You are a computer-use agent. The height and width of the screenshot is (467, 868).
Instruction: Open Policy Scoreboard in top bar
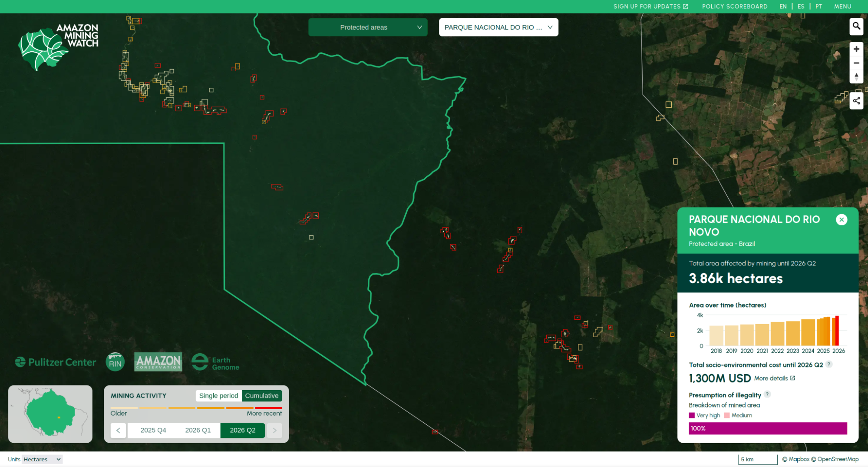point(734,7)
